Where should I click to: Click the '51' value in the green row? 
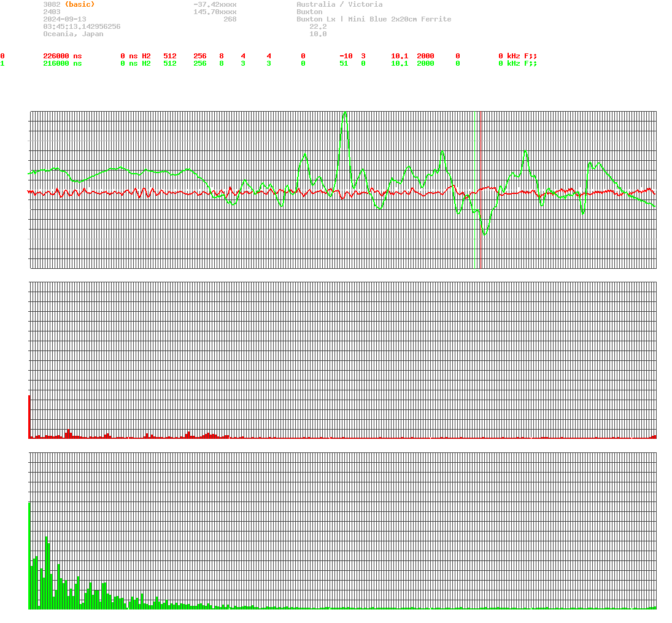[x=344, y=63]
